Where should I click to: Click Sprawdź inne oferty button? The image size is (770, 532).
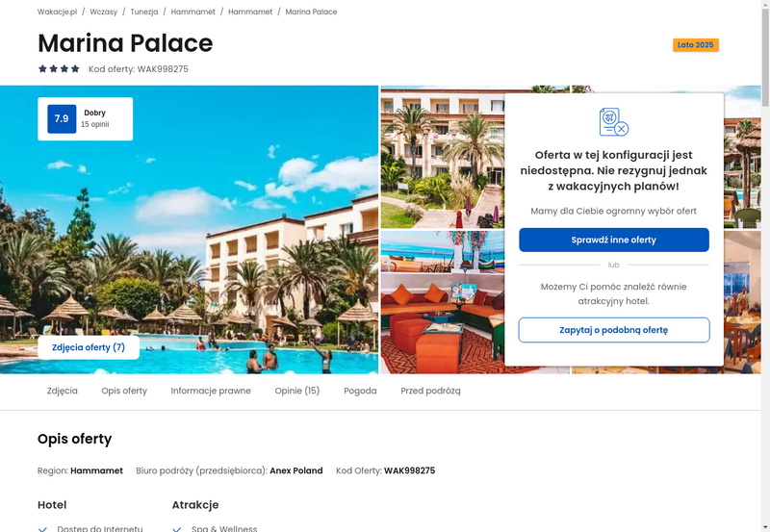[x=614, y=240]
